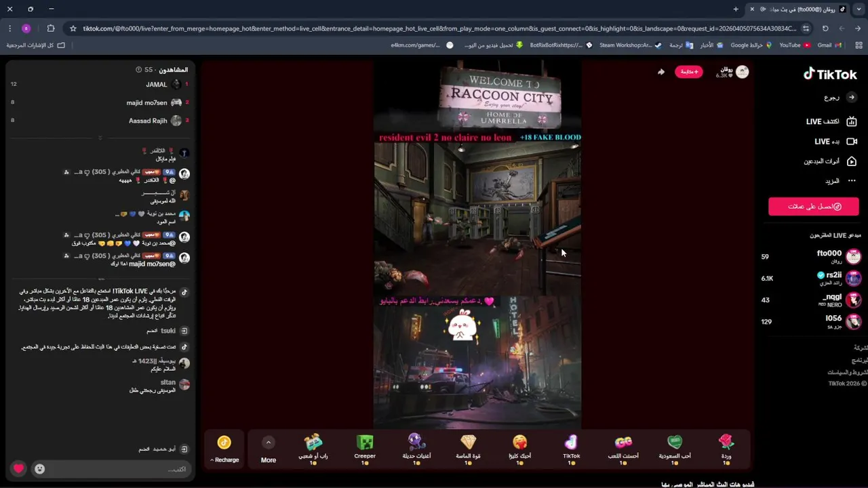Open the e4km.com/games bookmark
Image resolution: width=868 pixels, height=488 pixels.
(422, 45)
